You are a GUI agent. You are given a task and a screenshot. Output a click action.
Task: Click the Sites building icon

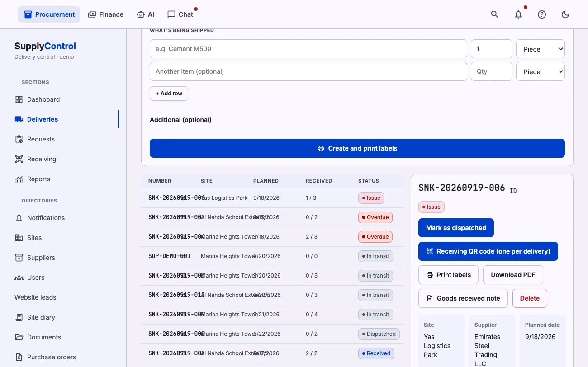[x=19, y=238]
